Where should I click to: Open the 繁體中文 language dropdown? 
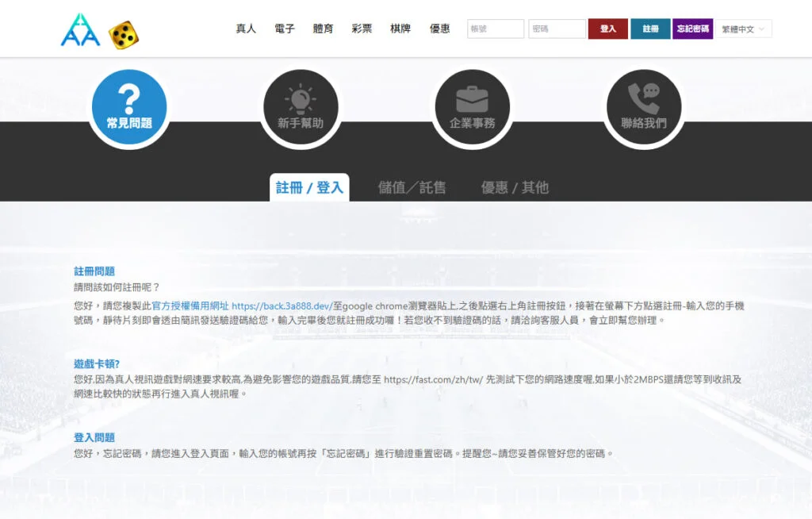click(744, 29)
